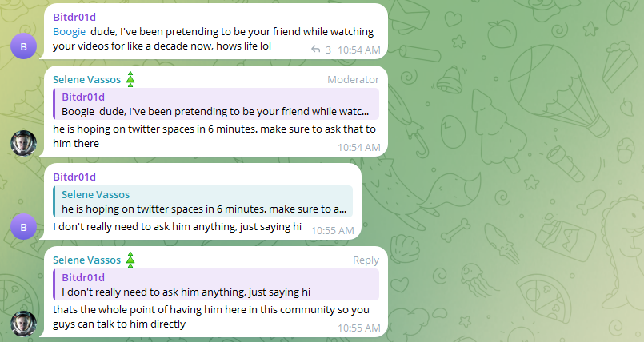
Task: Jump to the quoted 'Boogie dude' message
Action: [216, 104]
